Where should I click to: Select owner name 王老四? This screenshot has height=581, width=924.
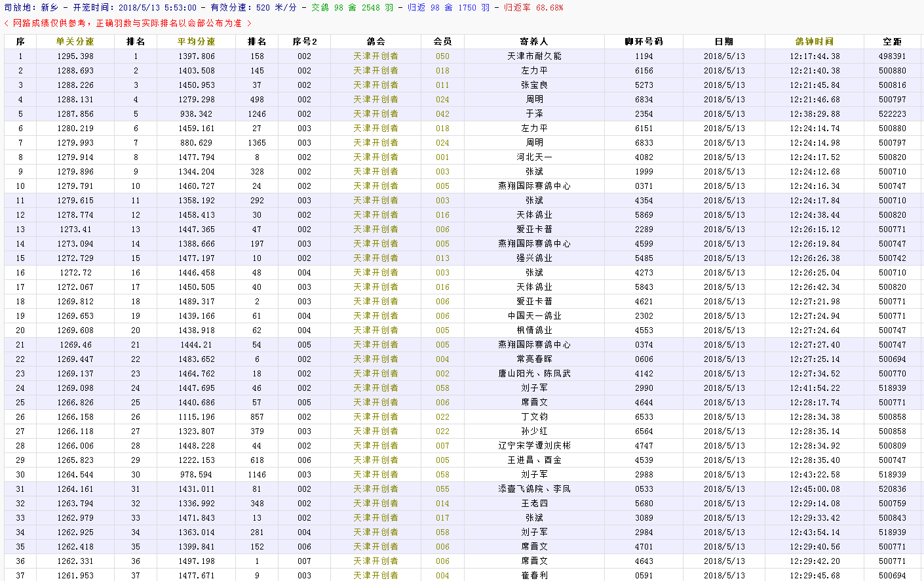pos(534,504)
